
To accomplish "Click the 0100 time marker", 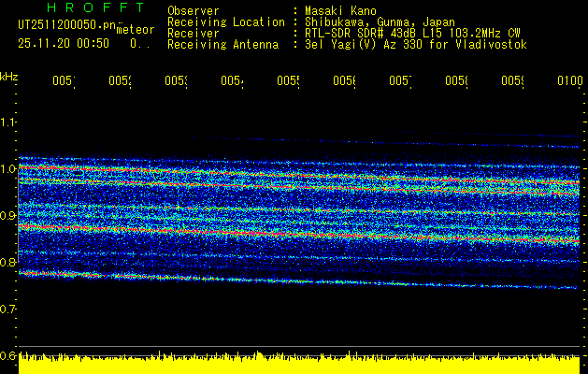I will click(x=570, y=80).
